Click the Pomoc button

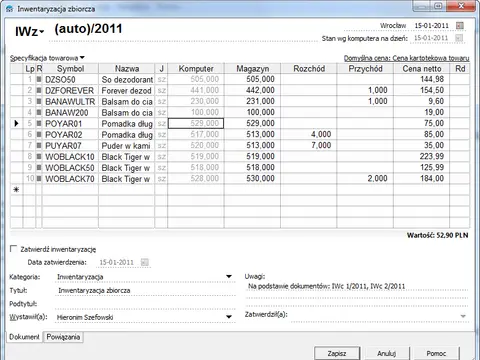tap(436, 353)
